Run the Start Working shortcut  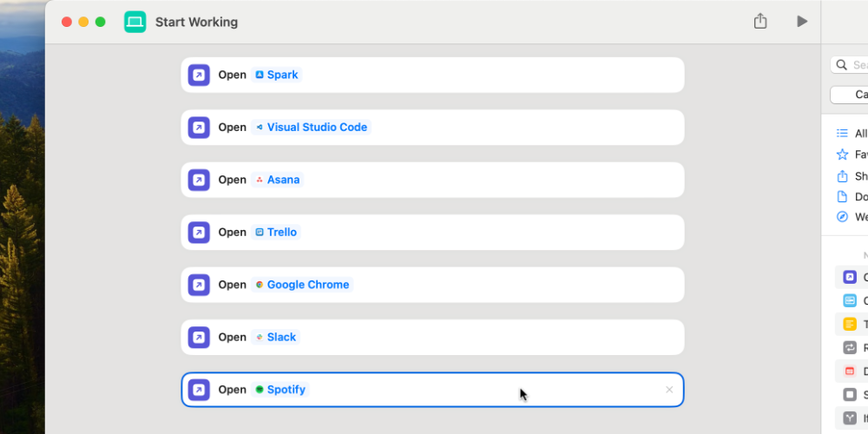[x=801, y=22]
